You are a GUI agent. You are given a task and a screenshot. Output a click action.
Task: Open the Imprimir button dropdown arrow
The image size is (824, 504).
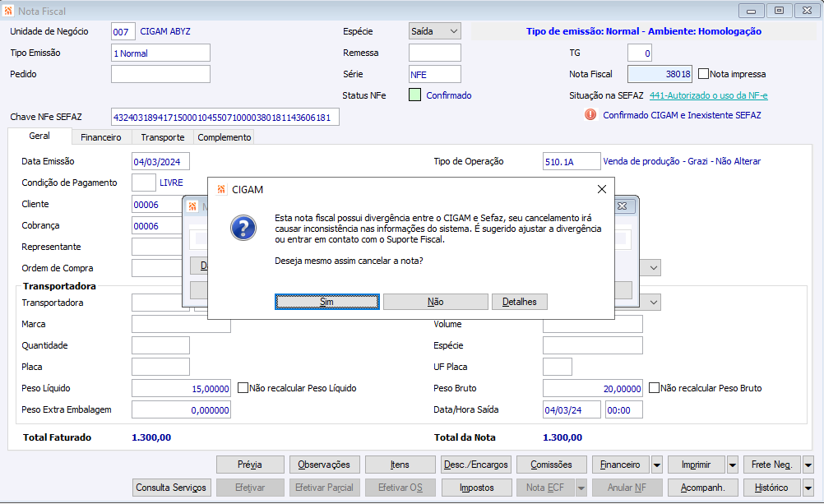733,465
